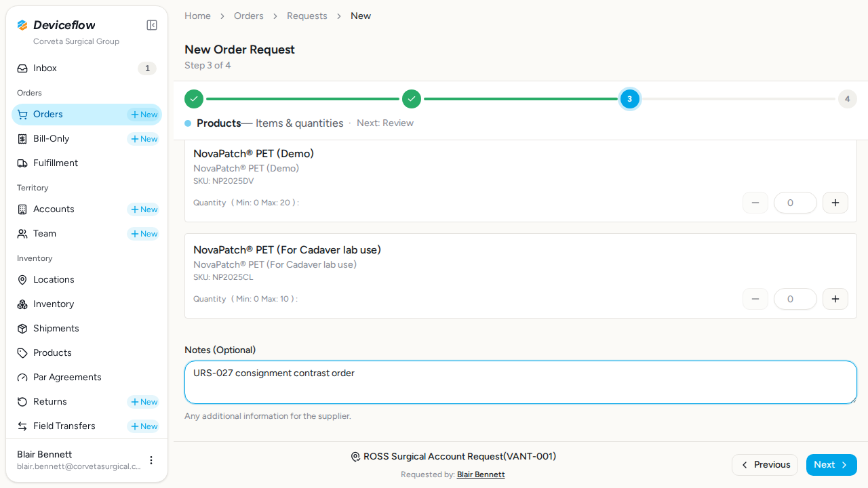Create new order via Orders +New
868x488 pixels.
(144, 115)
